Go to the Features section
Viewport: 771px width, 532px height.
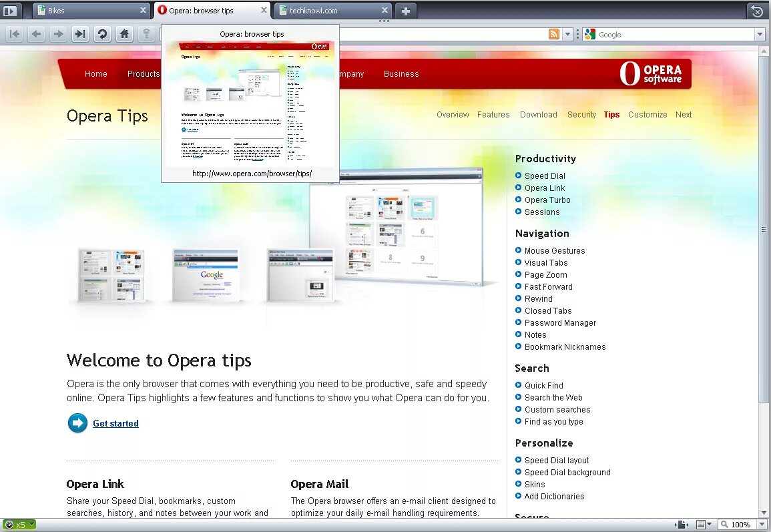(x=493, y=115)
